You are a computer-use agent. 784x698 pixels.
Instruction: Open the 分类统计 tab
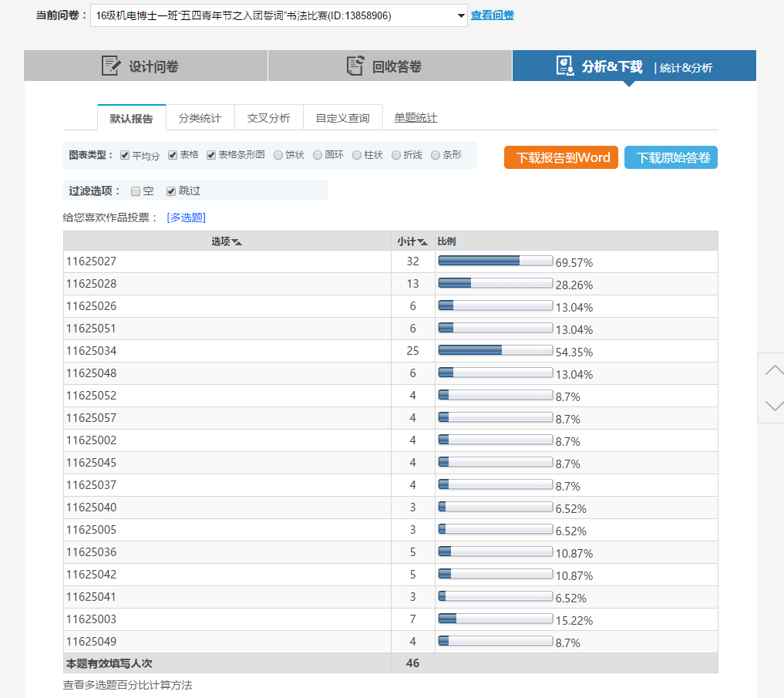[x=200, y=118]
